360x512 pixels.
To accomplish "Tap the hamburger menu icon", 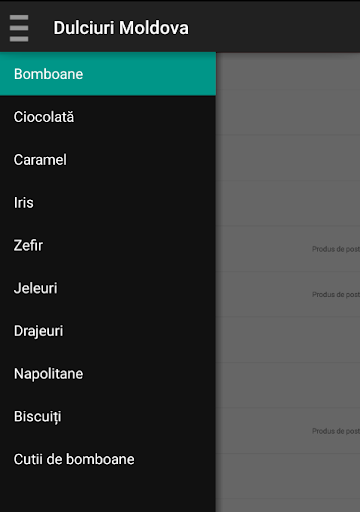I will [x=19, y=28].
